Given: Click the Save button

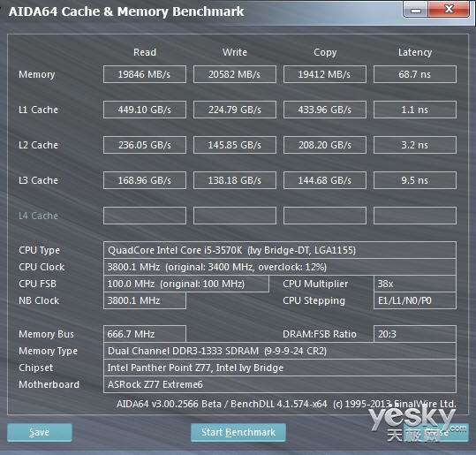Looking at the screenshot, I should click(40, 432).
